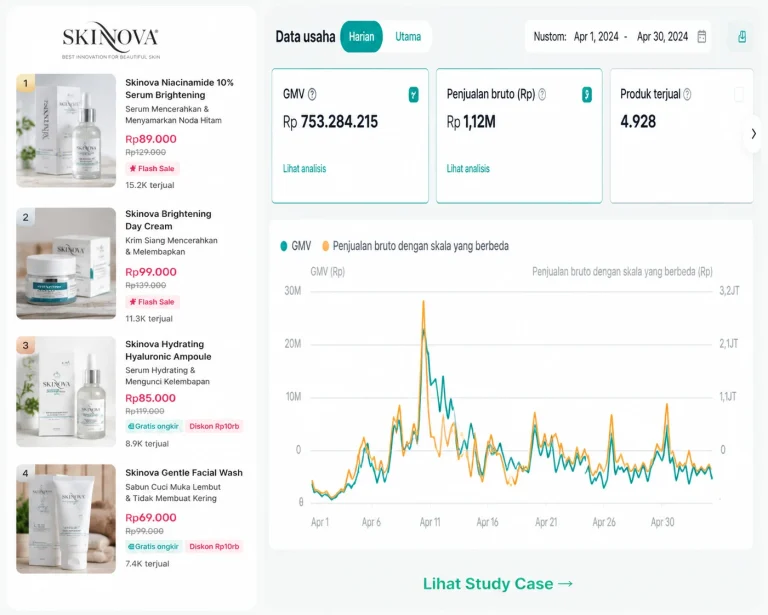Click Diskon Rp10rb badge on Hyaluronic Ampoule
This screenshot has height=615, width=768.
point(214,426)
